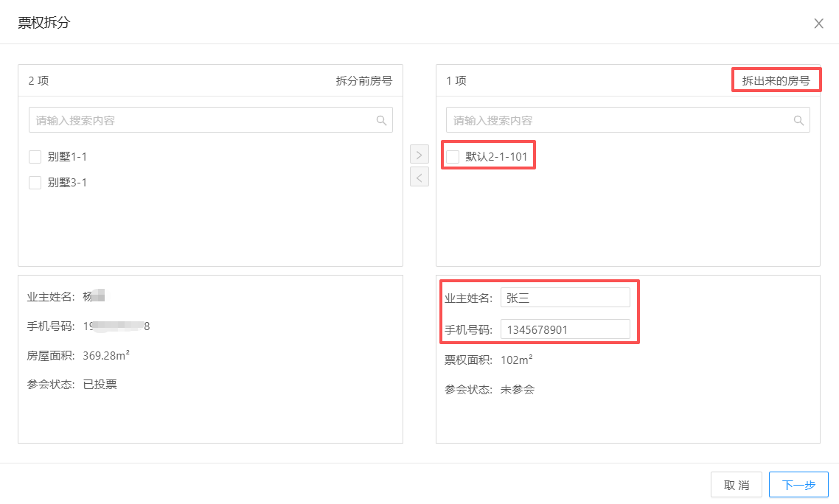Click the 业主姓名 field containing 张三

point(565,298)
